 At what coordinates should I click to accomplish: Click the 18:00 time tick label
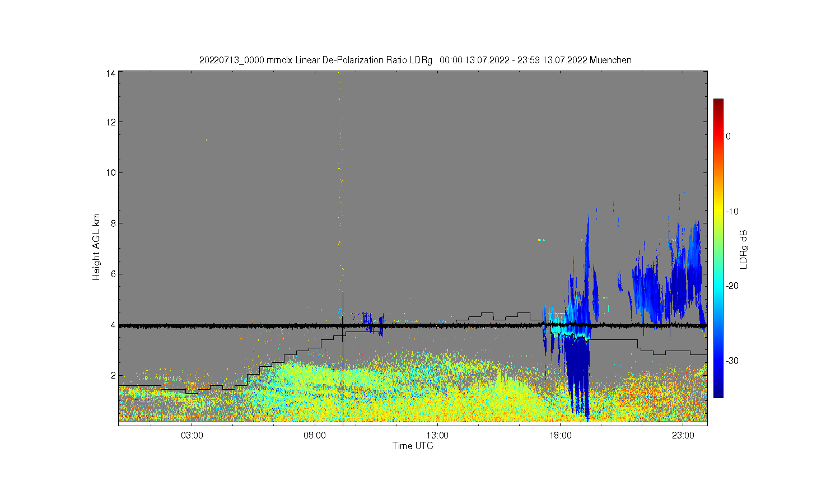[561, 436]
